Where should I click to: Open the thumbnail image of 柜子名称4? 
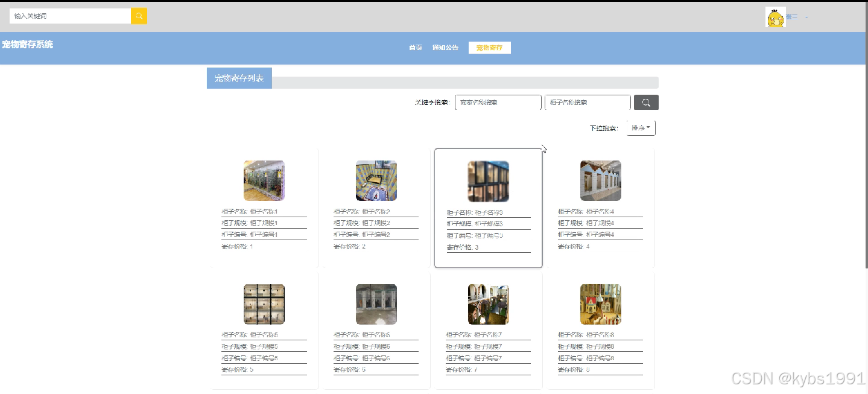(x=601, y=180)
